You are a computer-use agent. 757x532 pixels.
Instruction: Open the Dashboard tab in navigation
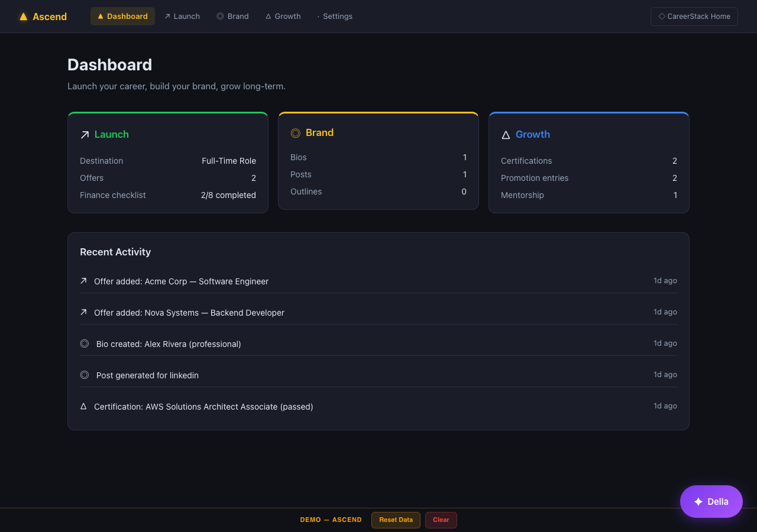(122, 17)
